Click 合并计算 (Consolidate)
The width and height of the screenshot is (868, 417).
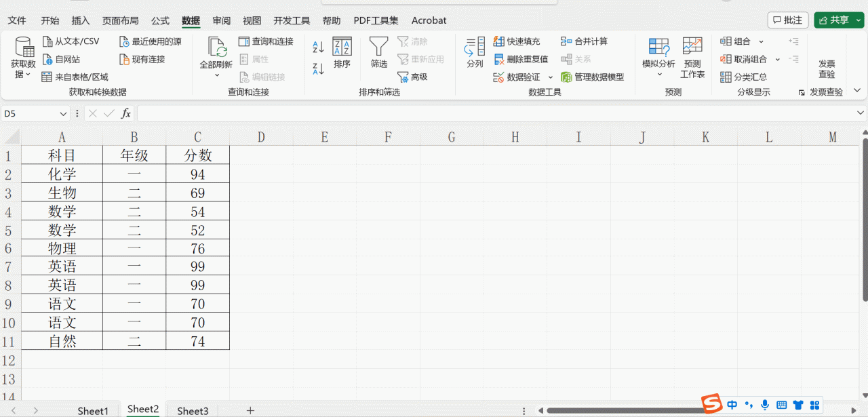coord(584,41)
